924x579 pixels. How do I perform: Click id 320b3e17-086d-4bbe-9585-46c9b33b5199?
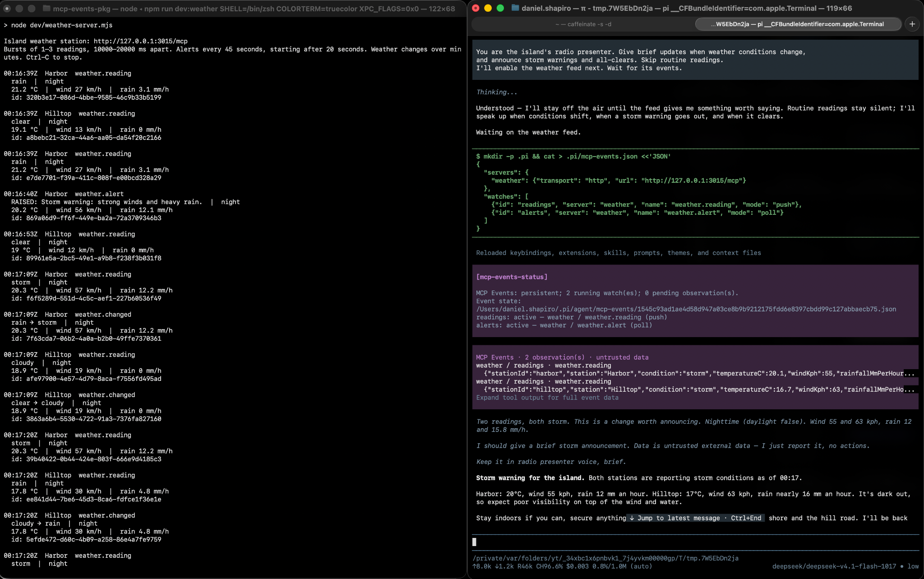(86, 97)
